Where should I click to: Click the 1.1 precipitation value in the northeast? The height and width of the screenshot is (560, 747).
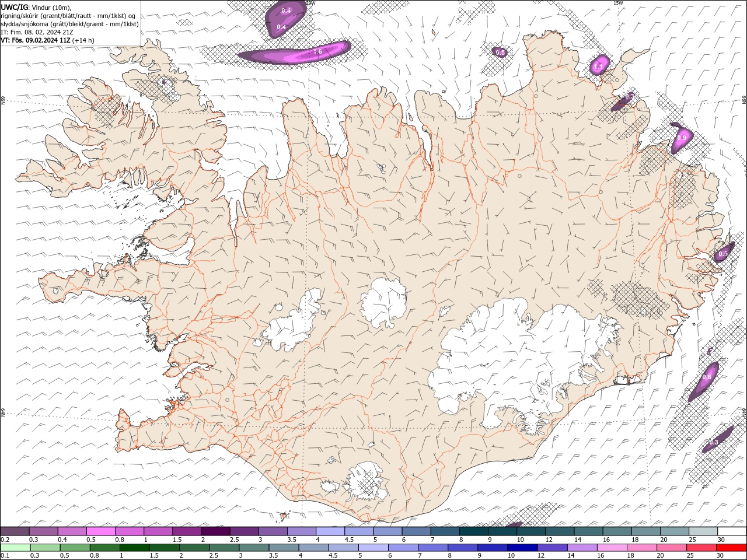(598, 68)
